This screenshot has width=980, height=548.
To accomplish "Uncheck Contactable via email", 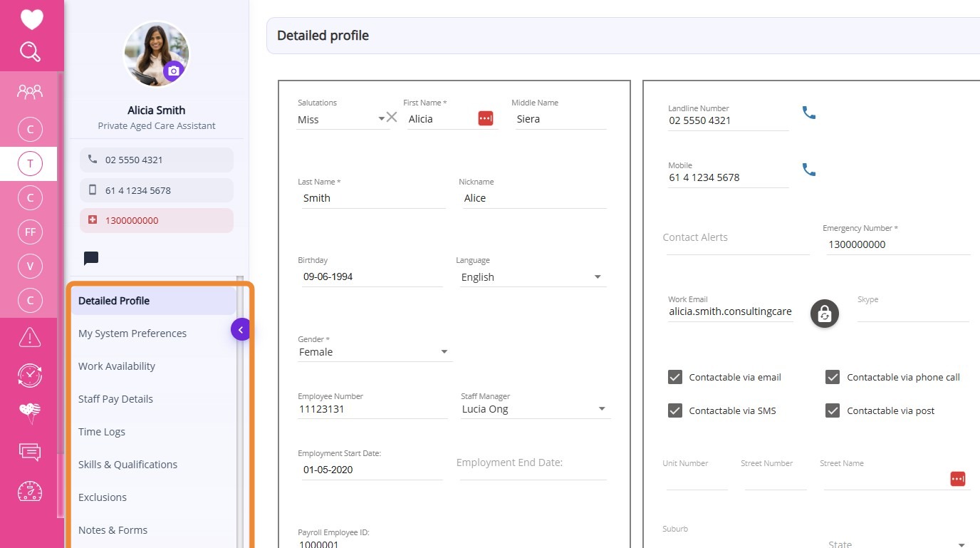I will (x=675, y=377).
